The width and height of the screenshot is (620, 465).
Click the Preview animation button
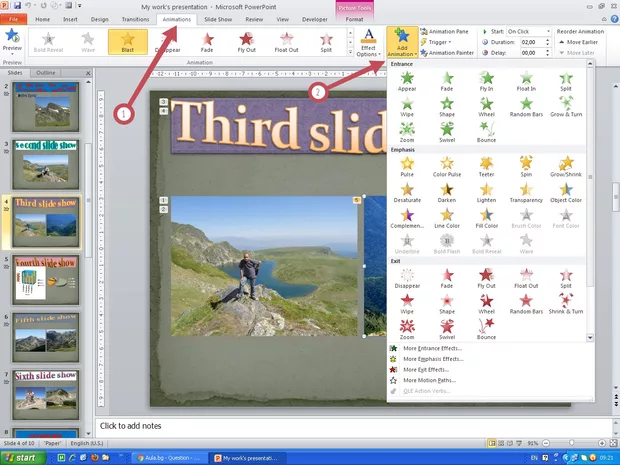[12, 43]
